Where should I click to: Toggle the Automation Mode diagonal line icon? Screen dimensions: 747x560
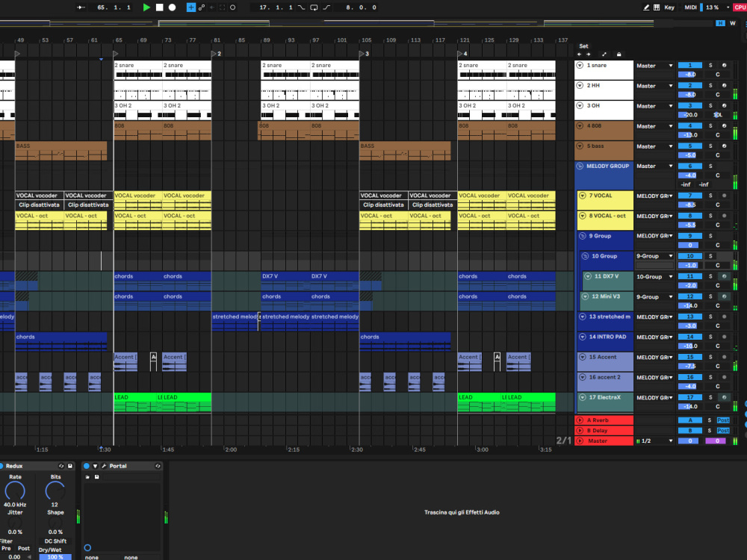point(604,55)
